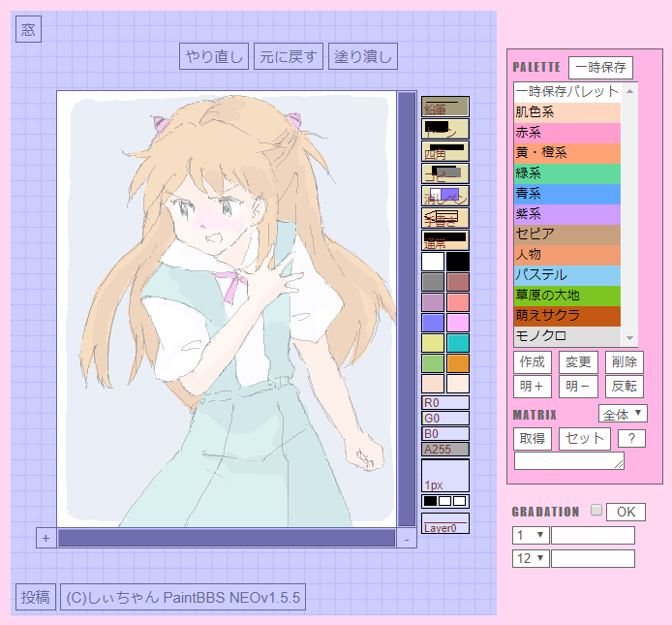
Task: Click the 手書き freehand mode button
Action: click(445, 218)
